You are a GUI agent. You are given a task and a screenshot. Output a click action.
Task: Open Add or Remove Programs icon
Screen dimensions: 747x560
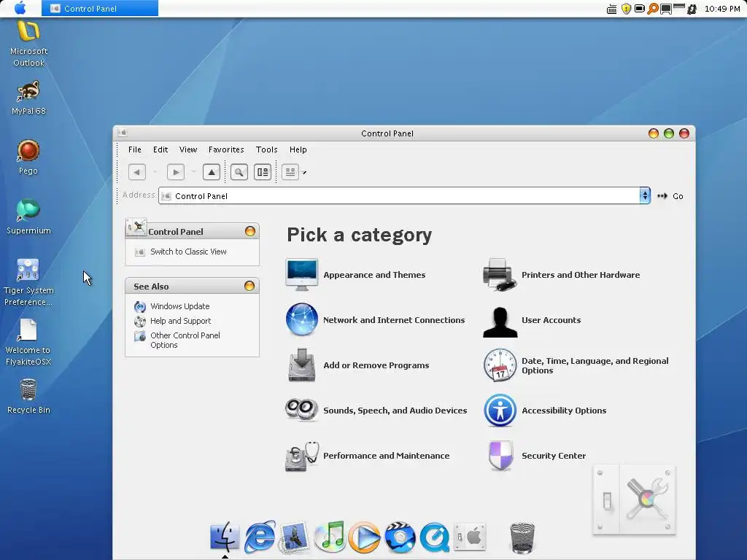tap(301, 365)
